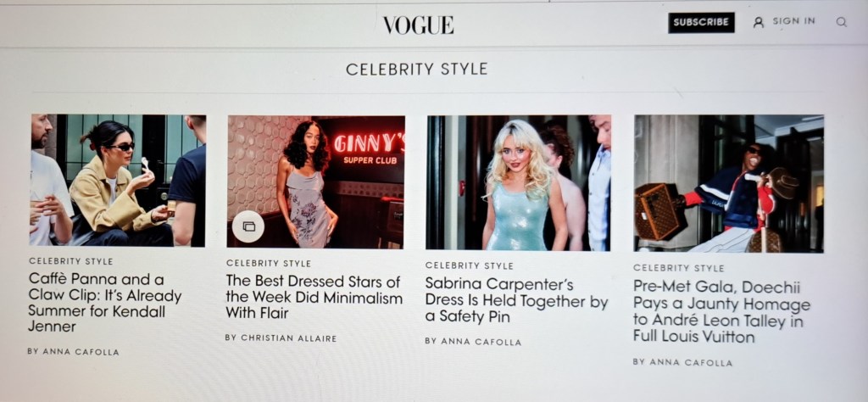The width and height of the screenshot is (868, 402).
Task: Open the gallery slideshow icon on Ginny's photo
Action: pos(248,226)
